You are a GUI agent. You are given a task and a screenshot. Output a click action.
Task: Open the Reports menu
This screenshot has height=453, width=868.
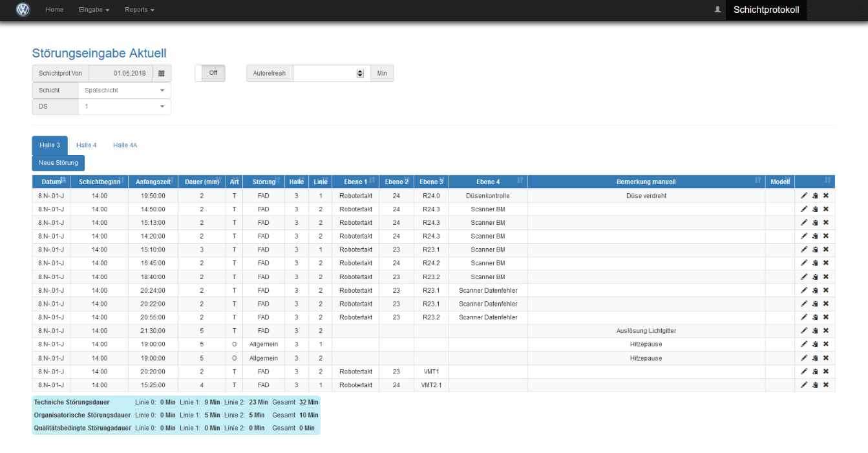140,10
